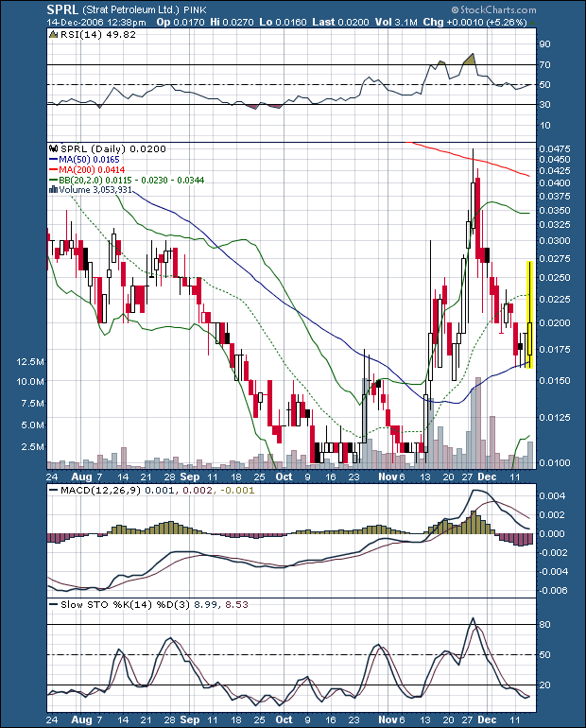The width and height of the screenshot is (586, 728).
Task: Click the MACD legend line marker
Action: pyautogui.click(x=53, y=491)
